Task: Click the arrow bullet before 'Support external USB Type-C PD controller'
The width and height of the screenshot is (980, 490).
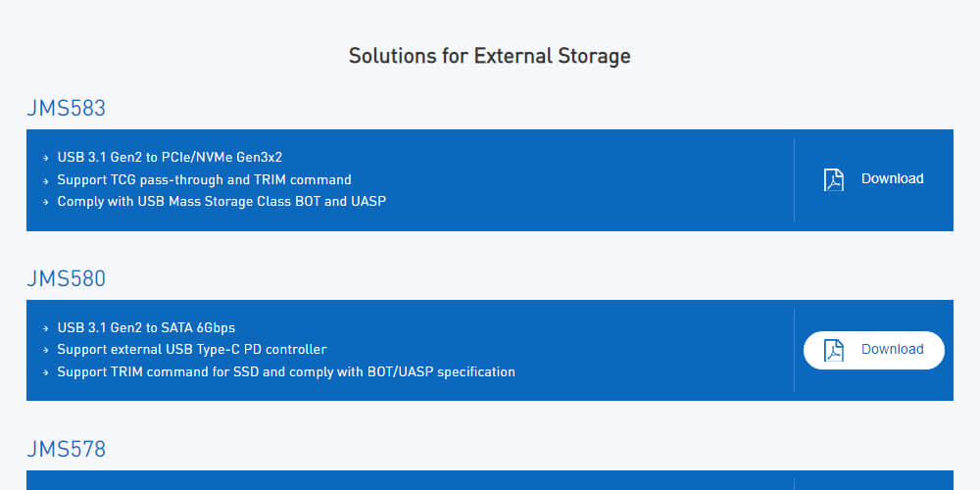Action: [x=46, y=350]
